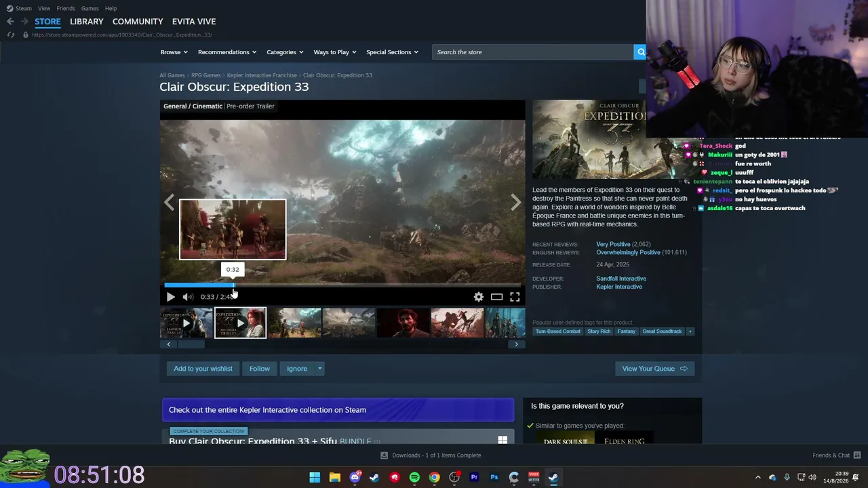The image size is (868, 488).
Task: Expand Categories dropdown
Action: click(285, 52)
